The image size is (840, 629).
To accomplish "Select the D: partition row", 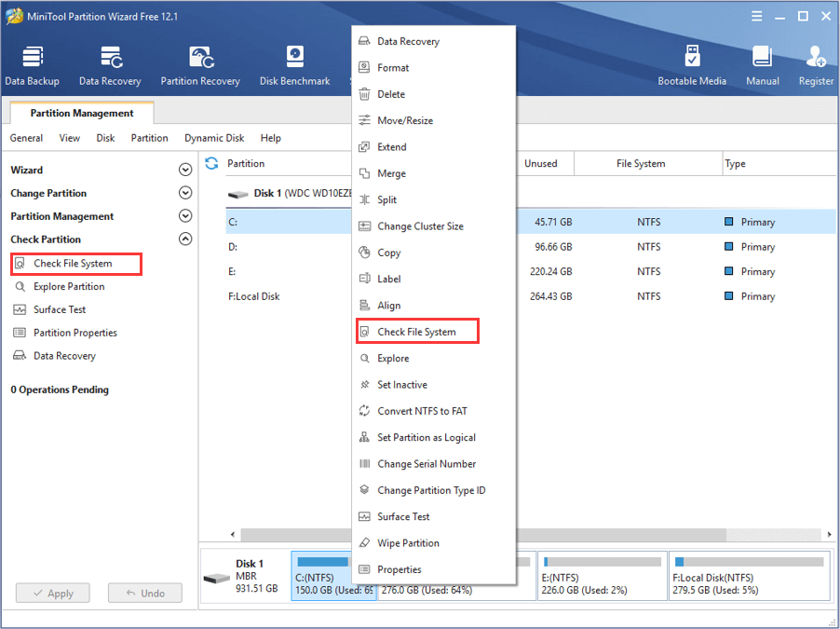I will [531, 247].
